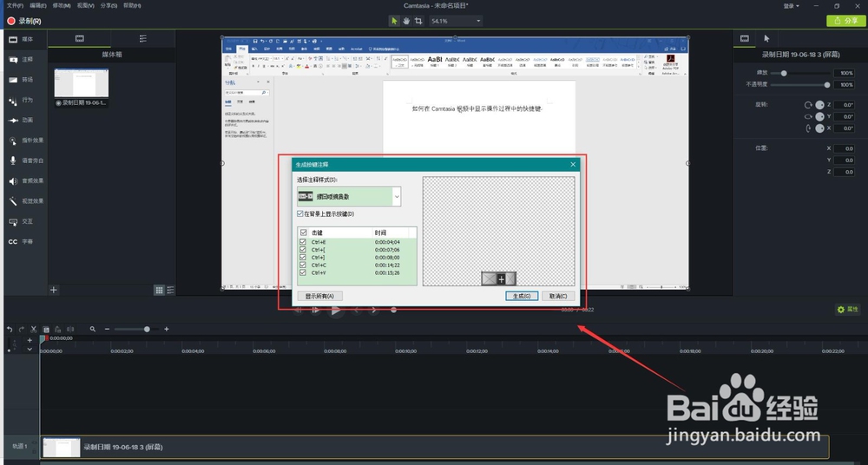This screenshot has width=868, height=465.
Task: Open the 帮助(H) menu
Action: [x=132, y=5]
